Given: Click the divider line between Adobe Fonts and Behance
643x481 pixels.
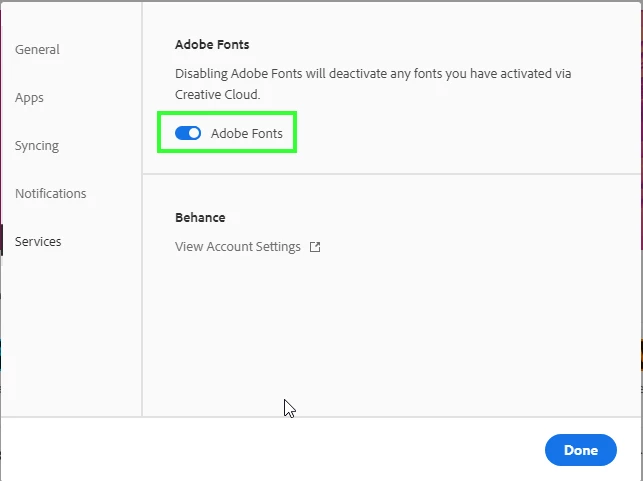Looking at the screenshot, I should pyautogui.click(x=392, y=174).
